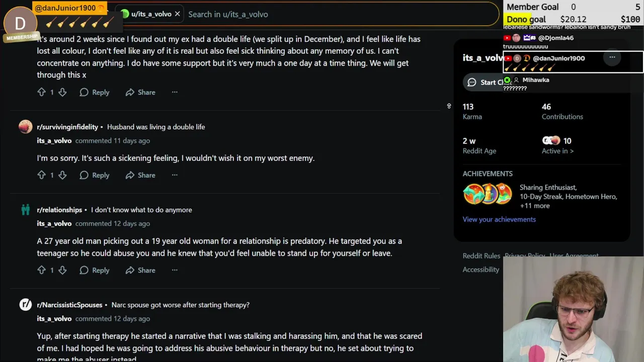Click the r/NarcissisticSpouses community icon

(25, 305)
